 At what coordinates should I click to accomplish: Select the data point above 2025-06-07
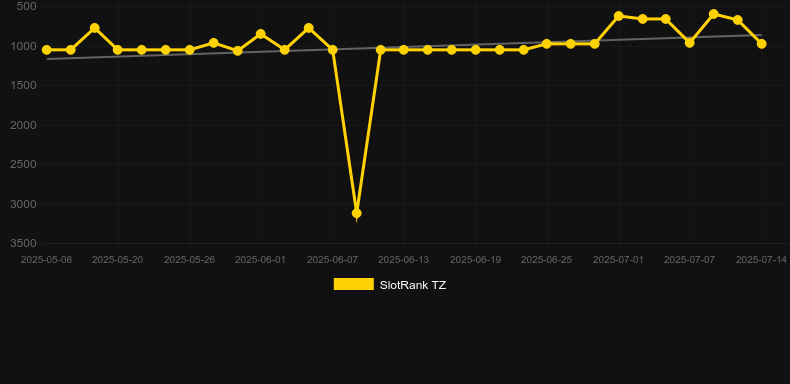point(333,50)
